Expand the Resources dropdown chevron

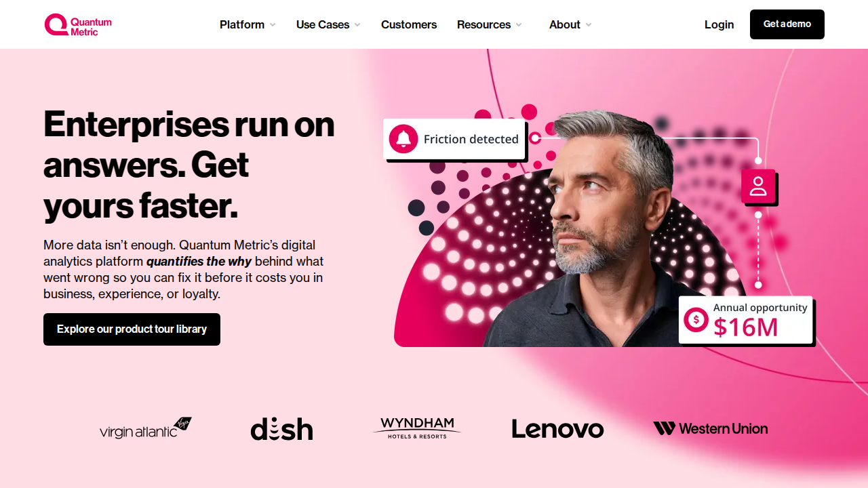tap(519, 25)
